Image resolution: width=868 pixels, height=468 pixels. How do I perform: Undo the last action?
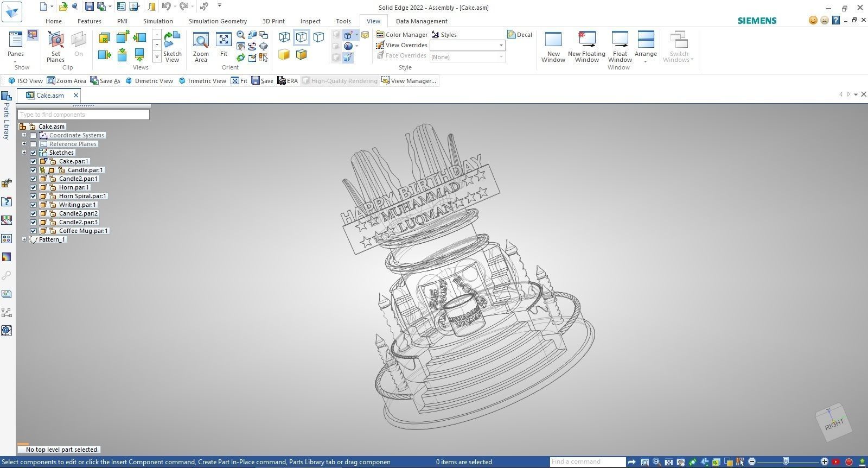pyautogui.click(x=166, y=7)
